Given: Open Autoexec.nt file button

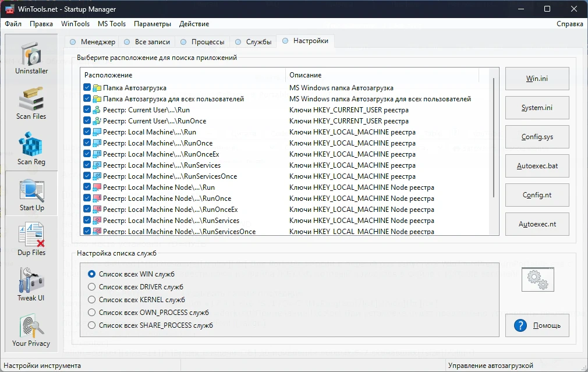Looking at the screenshot, I should pos(537,224).
